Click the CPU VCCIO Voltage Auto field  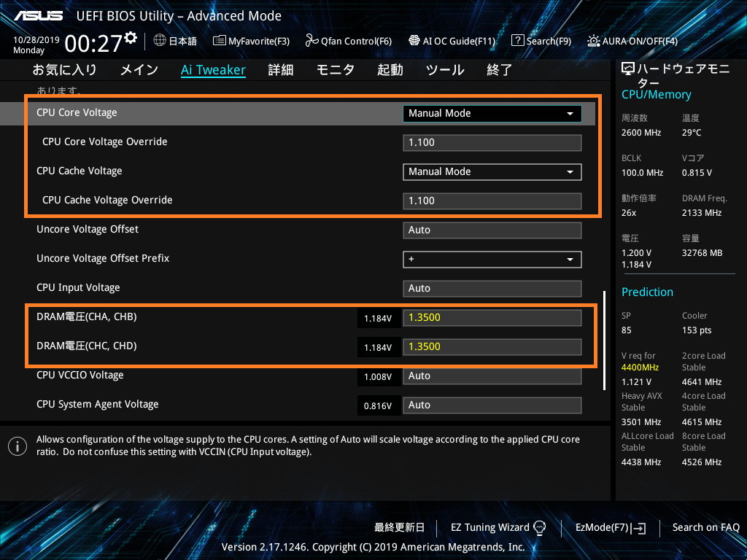click(x=492, y=376)
